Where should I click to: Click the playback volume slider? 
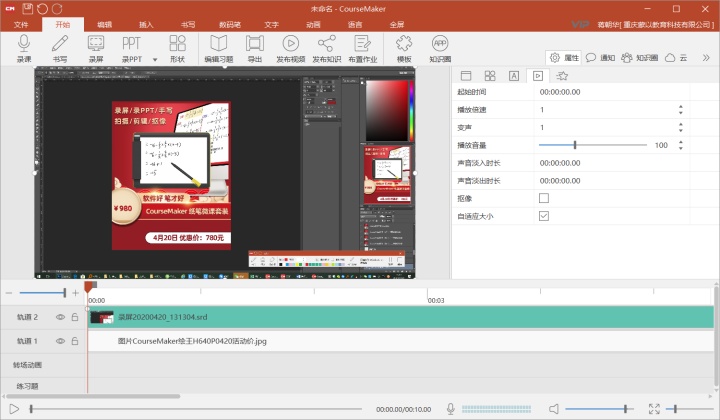tap(599, 409)
